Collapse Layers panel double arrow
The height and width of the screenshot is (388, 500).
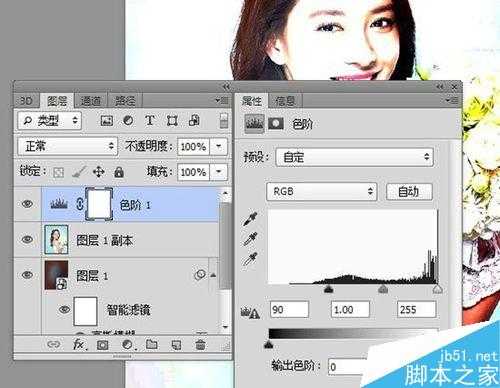tap(226, 87)
